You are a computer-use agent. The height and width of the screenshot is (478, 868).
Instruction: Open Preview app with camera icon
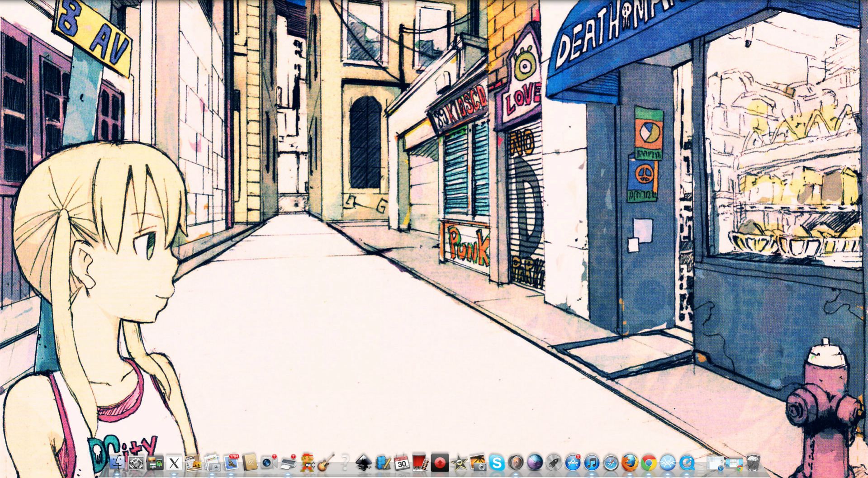[212, 463]
